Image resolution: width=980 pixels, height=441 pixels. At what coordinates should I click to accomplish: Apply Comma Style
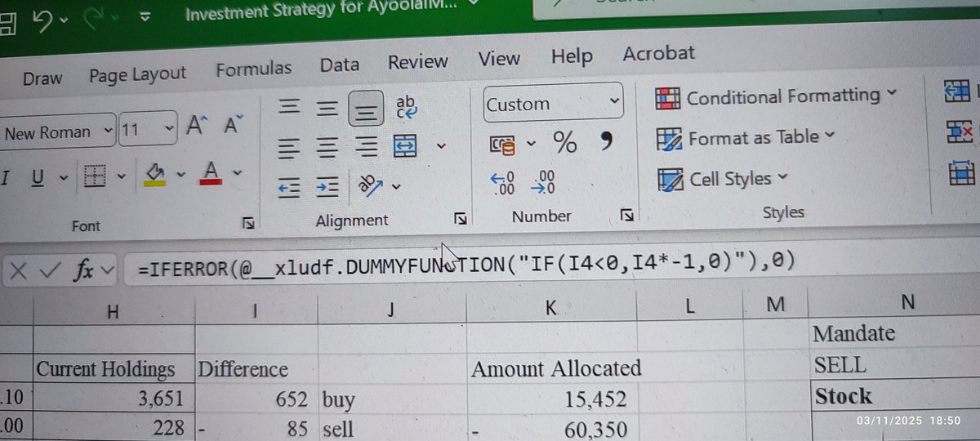click(x=606, y=141)
